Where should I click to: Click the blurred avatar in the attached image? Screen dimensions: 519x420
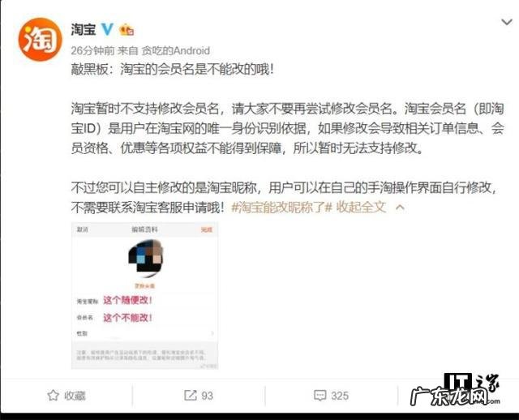coord(146,259)
